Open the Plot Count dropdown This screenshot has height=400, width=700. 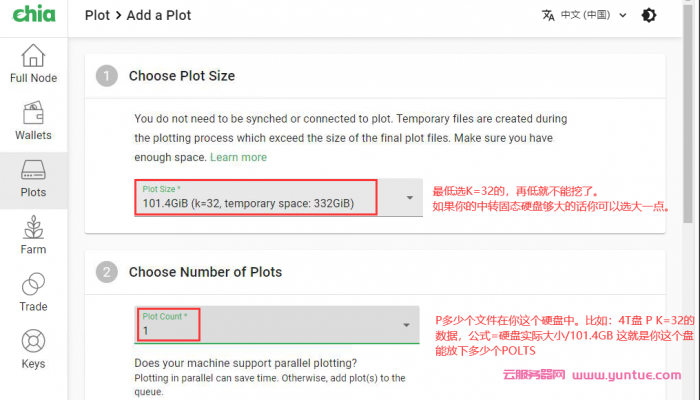click(x=406, y=325)
